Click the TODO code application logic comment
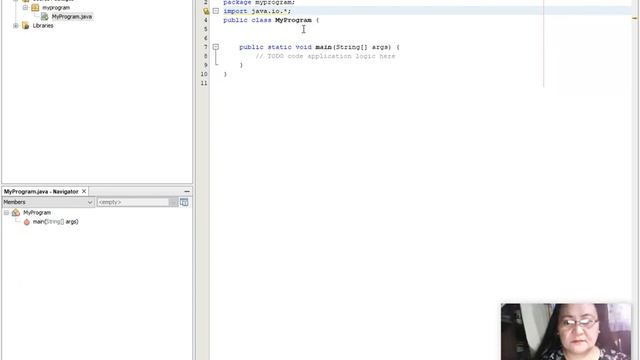Screen dimensions: 640x360 tap(325, 56)
